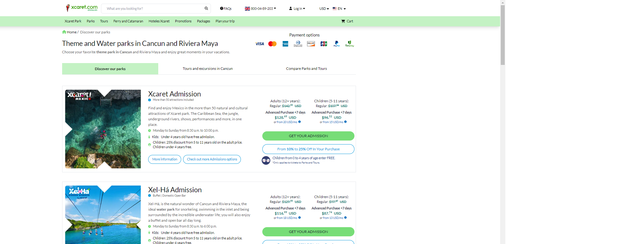This screenshot has width=644, height=244.
Task: Click the xcaret.com logo
Action: click(x=82, y=8)
